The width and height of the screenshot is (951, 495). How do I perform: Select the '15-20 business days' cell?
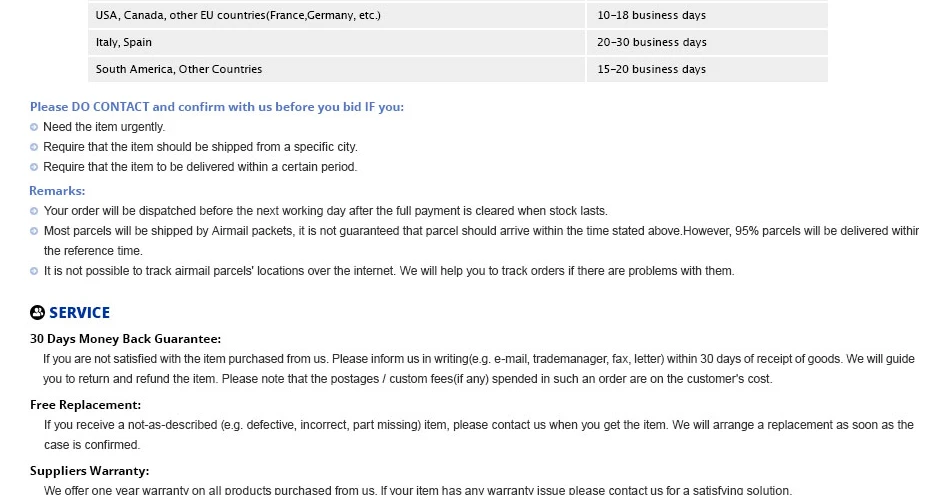click(707, 69)
